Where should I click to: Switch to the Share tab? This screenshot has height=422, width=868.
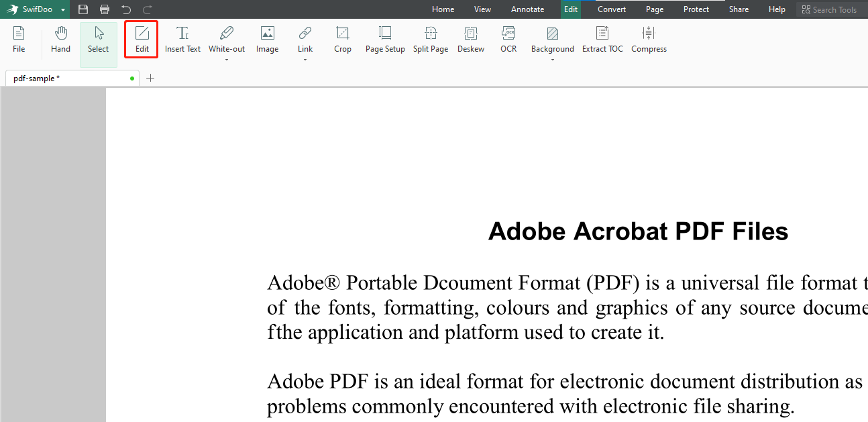739,9
